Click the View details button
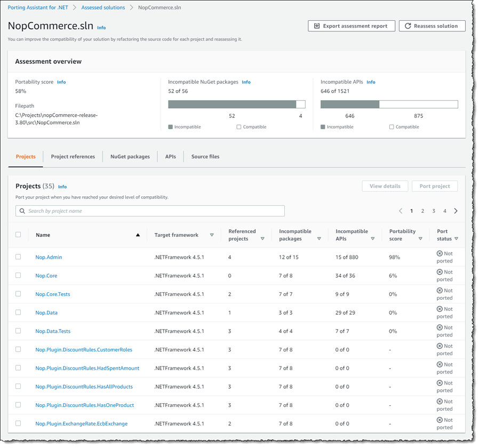The width and height of the screenshot is (480, 448). [385, 186]
